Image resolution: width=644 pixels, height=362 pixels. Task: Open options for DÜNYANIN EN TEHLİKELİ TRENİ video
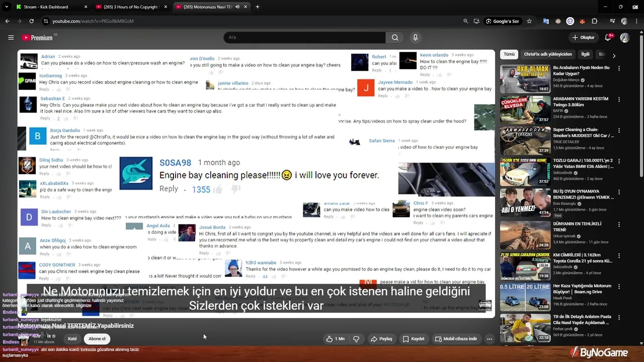click(x=619, y=224)
